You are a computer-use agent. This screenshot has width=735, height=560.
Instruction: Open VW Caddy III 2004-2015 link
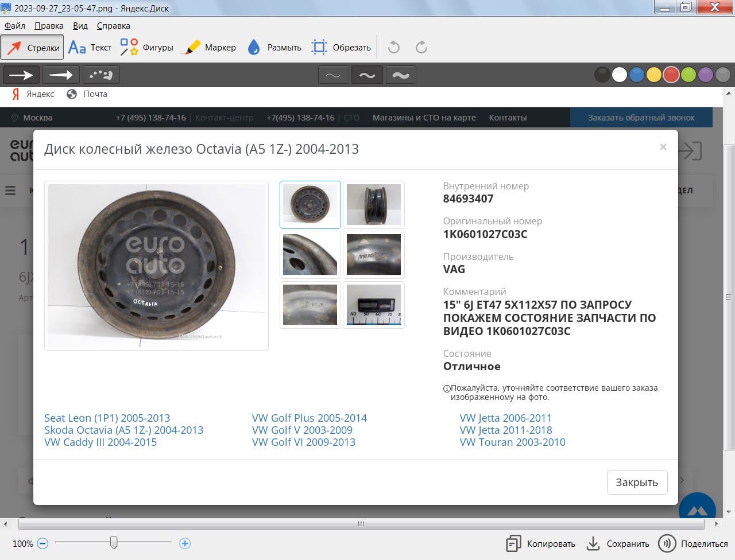click(100, 442)
